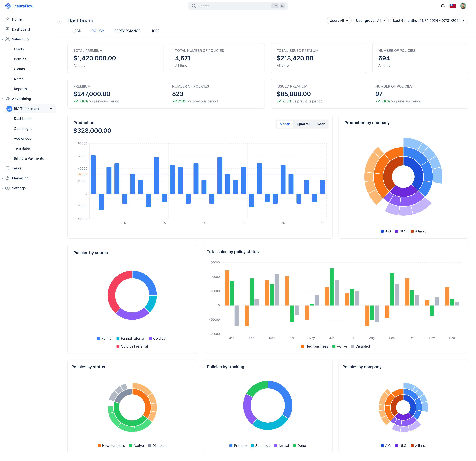Open BM Thinksmart account dropdown
476x461 pixels.
pos(51,109)
